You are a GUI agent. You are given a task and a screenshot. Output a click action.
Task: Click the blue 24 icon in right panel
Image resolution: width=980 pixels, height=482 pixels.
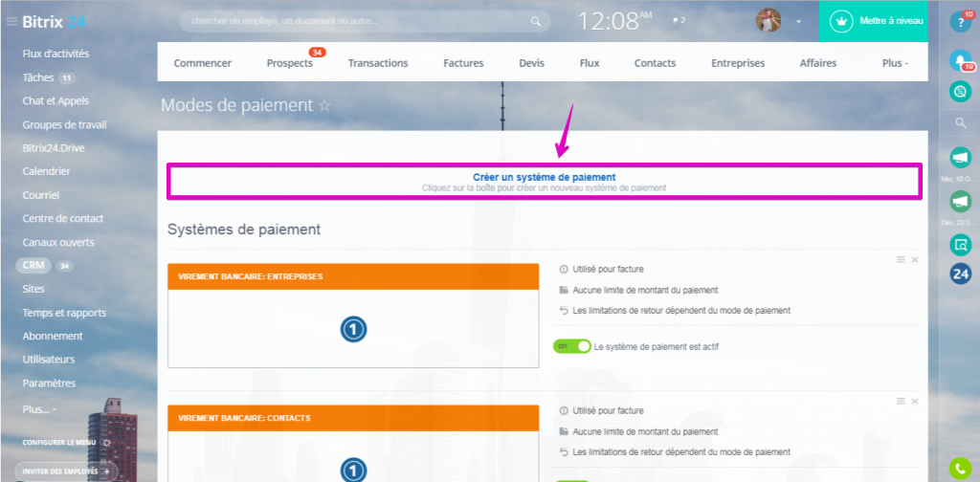coord(960,274)
